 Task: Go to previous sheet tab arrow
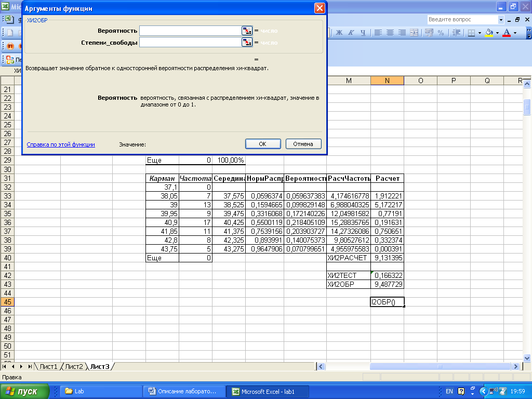pyautogui.click(x=13, y=366)
